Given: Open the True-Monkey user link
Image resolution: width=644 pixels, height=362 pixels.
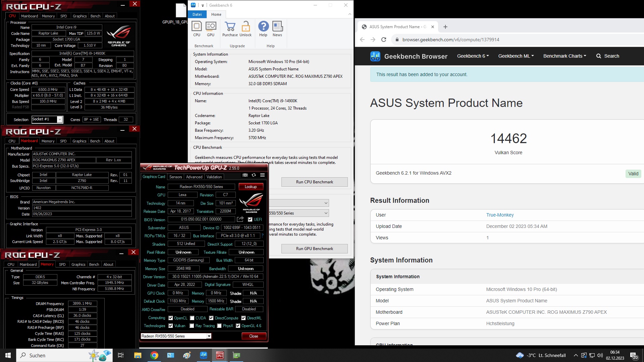Looking at the screenshot, I should coord(500,215).
